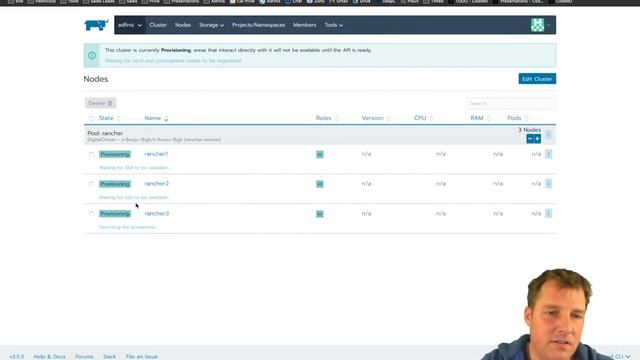Select the rancher1 row checkbox
Screen dimensions: 640x360
point(91,155)
